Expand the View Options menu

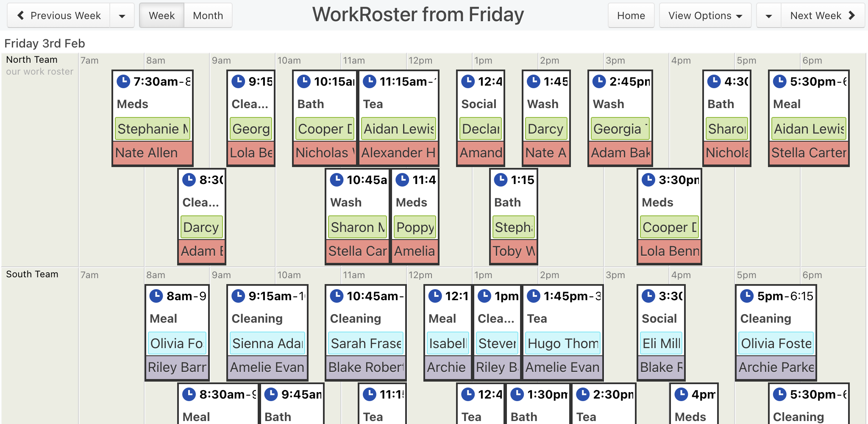[x=705, y=16]
